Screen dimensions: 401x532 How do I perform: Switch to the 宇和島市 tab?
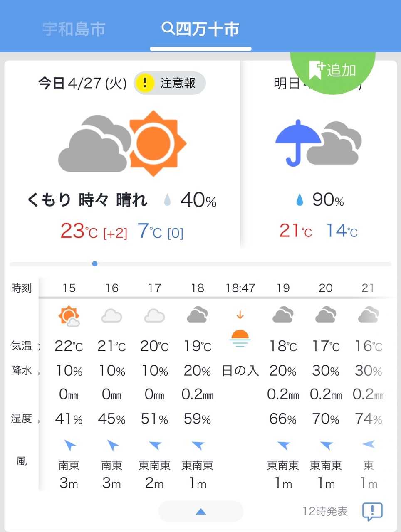pyautogui.click(x=74, y=29)
